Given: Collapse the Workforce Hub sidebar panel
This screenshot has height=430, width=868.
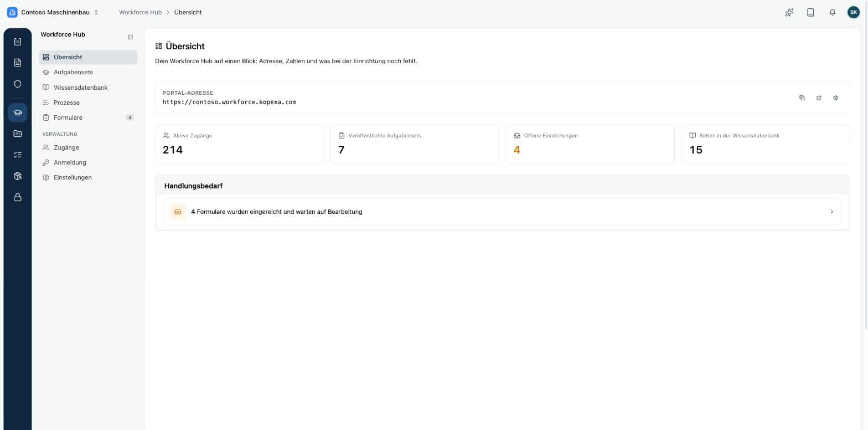Looking at the screenshot, I should point(131,37).
